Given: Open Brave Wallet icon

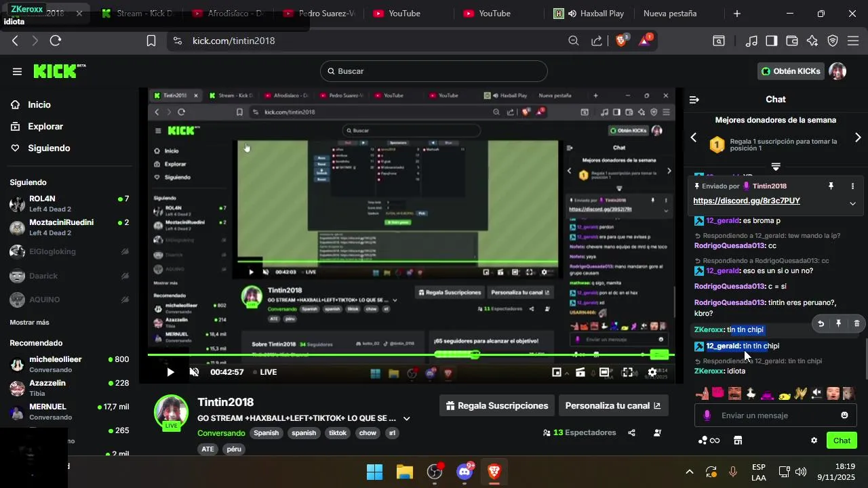Looking at the screenshot, I should click(x=792, y=41).
